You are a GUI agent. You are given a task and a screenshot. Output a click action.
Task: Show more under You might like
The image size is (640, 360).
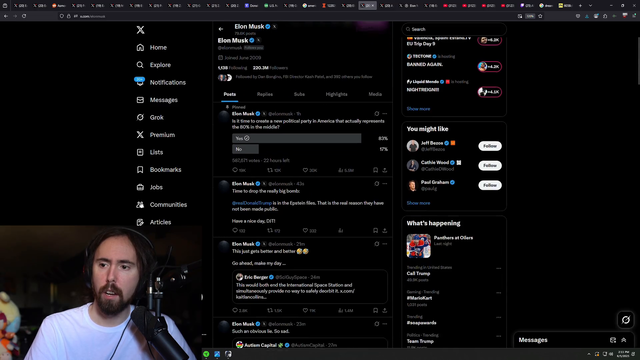pos(418,203)
